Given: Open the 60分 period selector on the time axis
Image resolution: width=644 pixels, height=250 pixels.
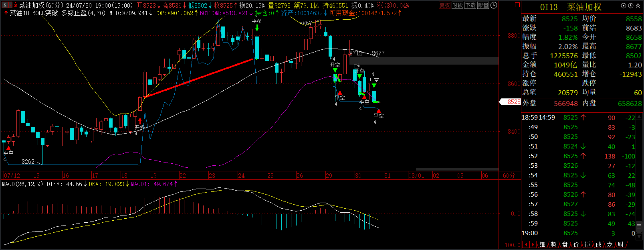Looking at the screenshot, I should [x=509, y=176].
